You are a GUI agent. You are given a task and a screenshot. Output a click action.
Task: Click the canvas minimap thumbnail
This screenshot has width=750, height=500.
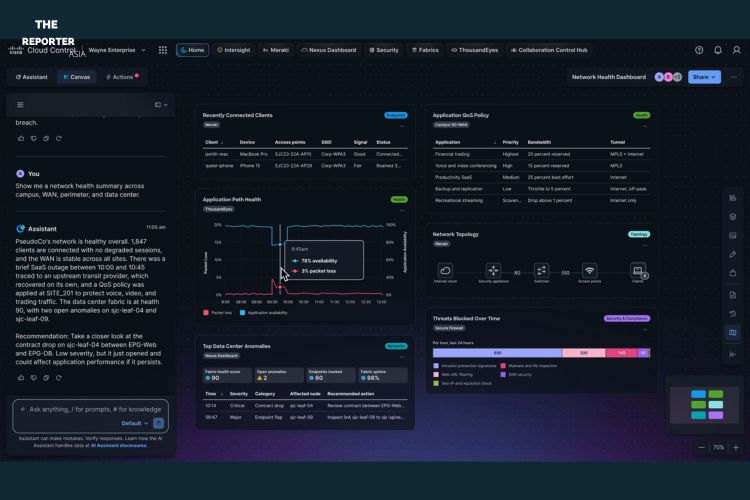[704, 405]
